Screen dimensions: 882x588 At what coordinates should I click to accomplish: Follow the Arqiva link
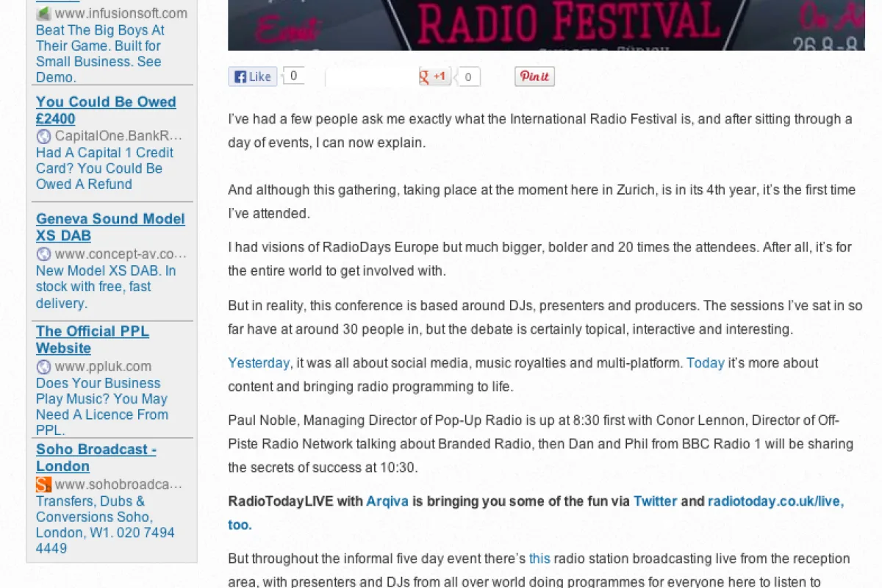pyautogui.click(x=387, y=501)
